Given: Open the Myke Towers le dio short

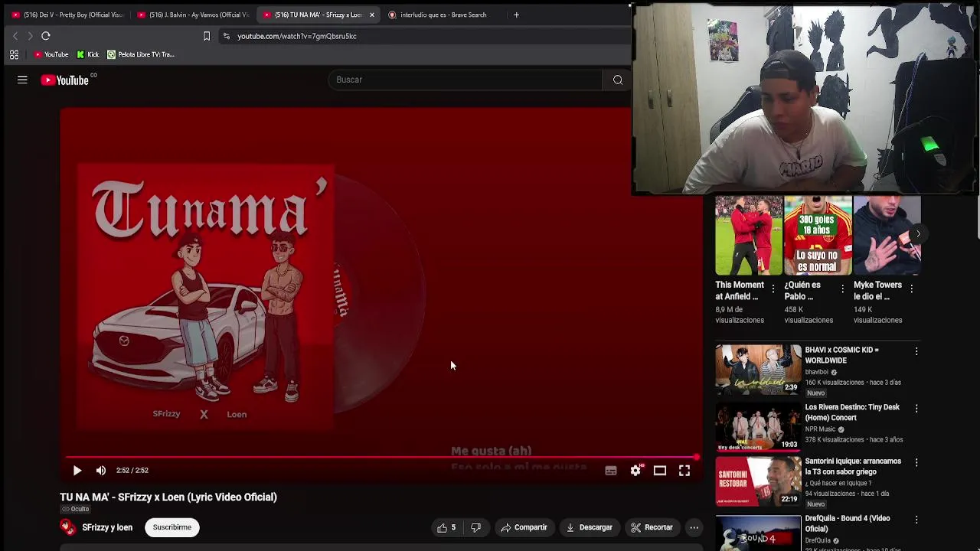Looking at the screenshot, I should (887, 236).
